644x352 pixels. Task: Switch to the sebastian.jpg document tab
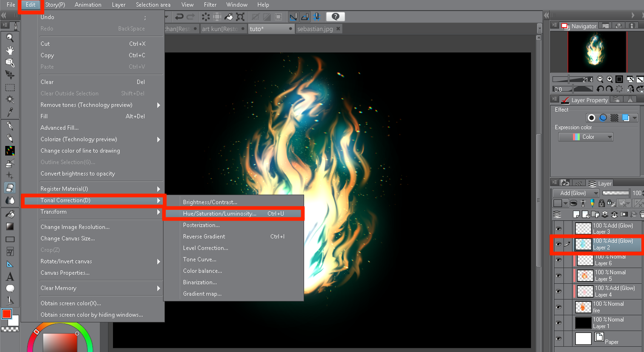point(315,29)
